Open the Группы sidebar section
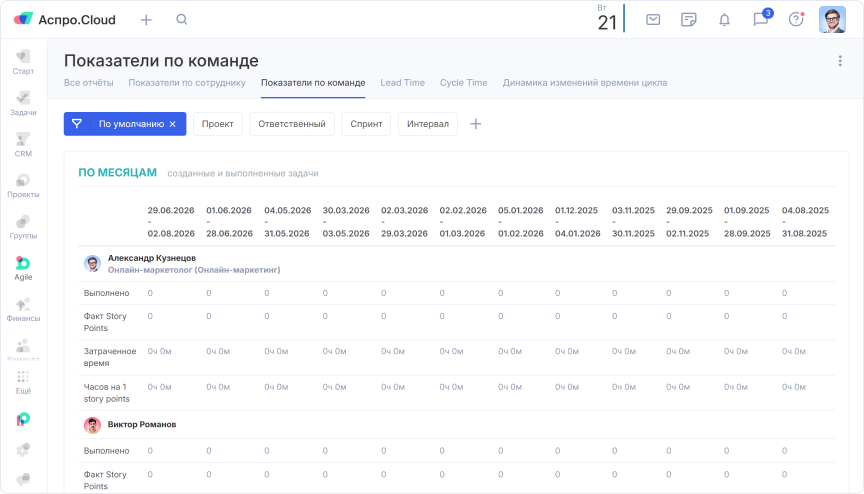The width and height of the screenshot is (864, 494). [x=23, y=227]
